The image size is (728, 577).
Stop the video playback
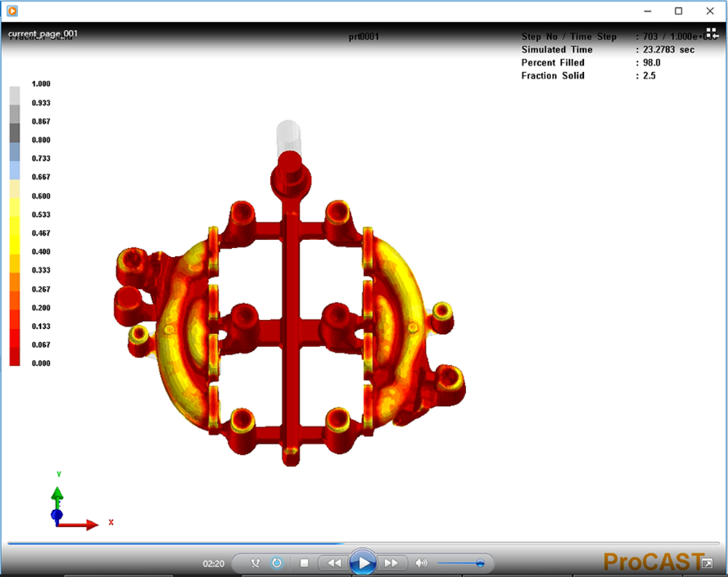pos(304,563)
